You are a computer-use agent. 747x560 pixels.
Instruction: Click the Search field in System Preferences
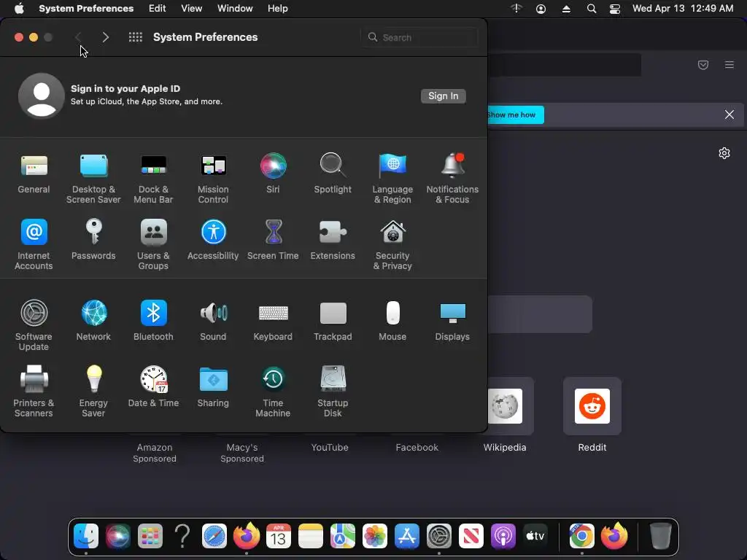(x=419, y=37)
